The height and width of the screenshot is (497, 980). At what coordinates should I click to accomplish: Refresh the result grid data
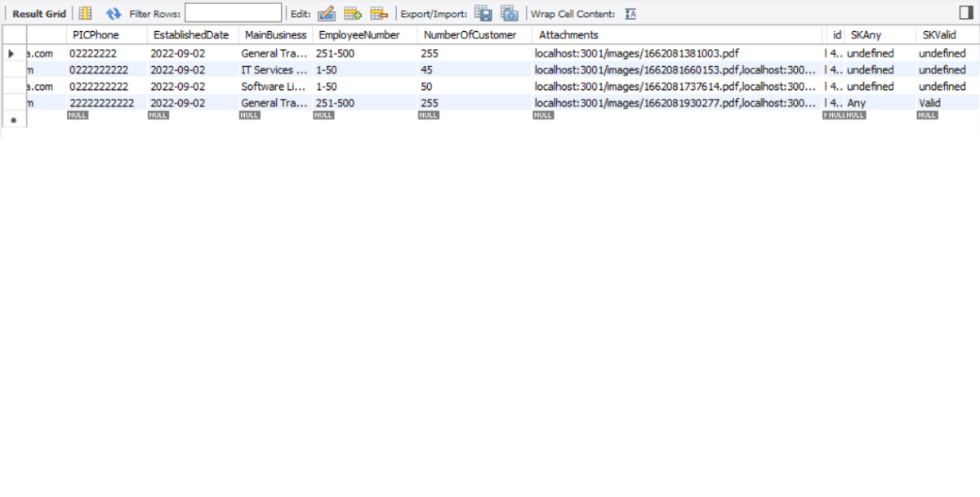114,13
